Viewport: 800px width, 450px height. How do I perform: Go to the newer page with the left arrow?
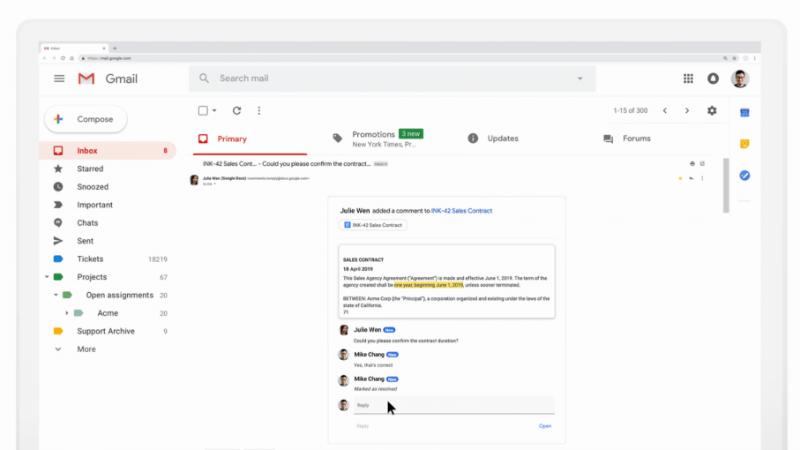(x=665, y=111)
